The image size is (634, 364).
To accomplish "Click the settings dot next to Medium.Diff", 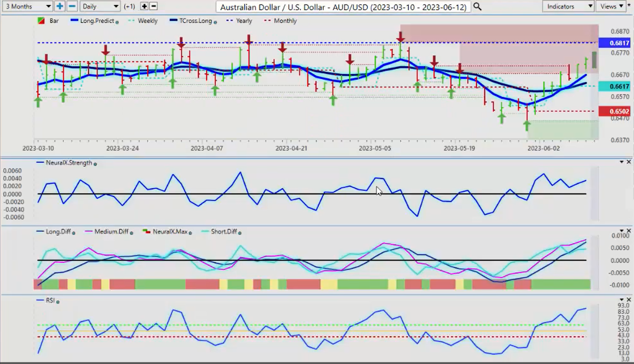I will pyautogui.click(x=131, y=232).
